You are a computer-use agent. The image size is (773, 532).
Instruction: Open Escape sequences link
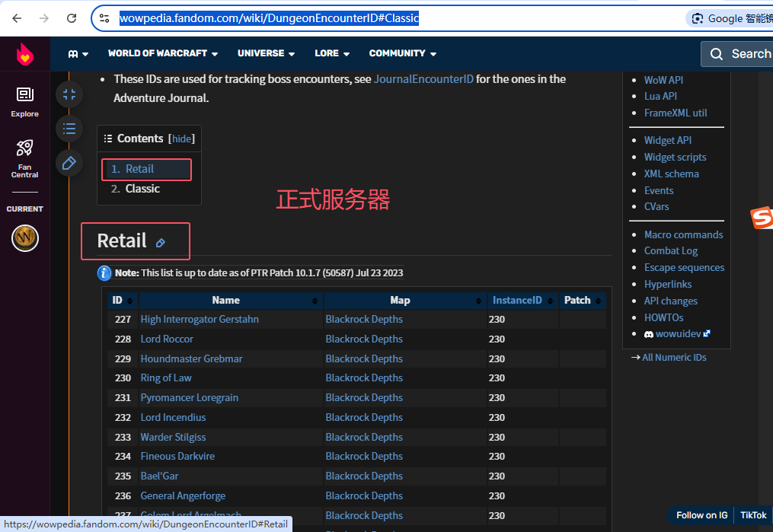[x=684, y=267]
